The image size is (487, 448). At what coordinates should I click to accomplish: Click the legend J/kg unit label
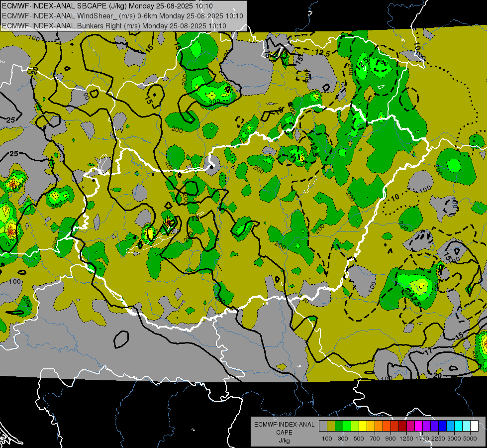click(284, 441)
